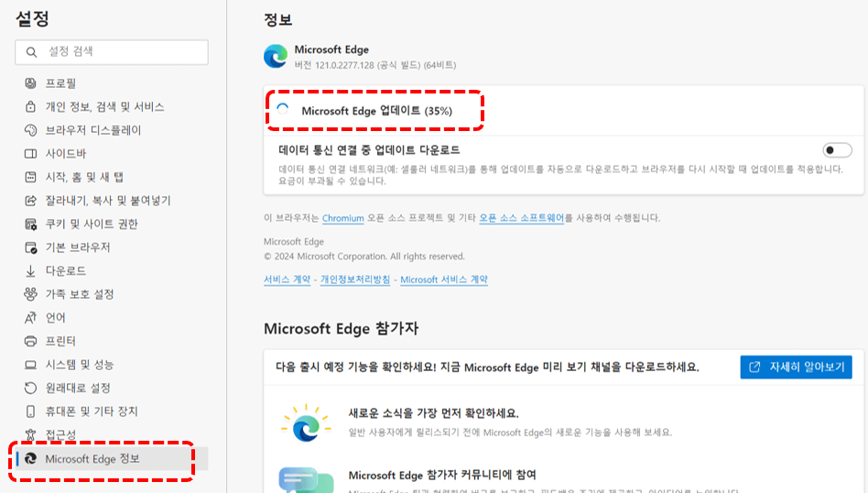Image resolution: width=868 pixels, height=493 pixels.
Task: Click the 자세히 알아보기 button
Action: (796, 367)
